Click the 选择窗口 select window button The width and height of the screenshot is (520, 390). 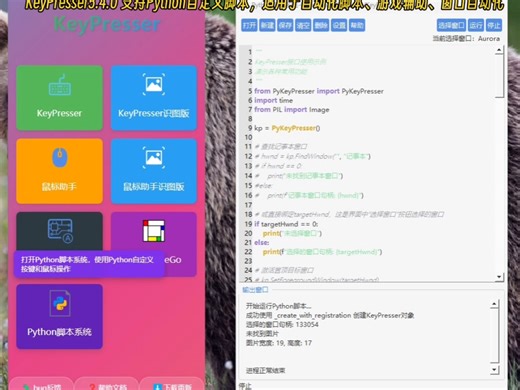pos(451,25)
